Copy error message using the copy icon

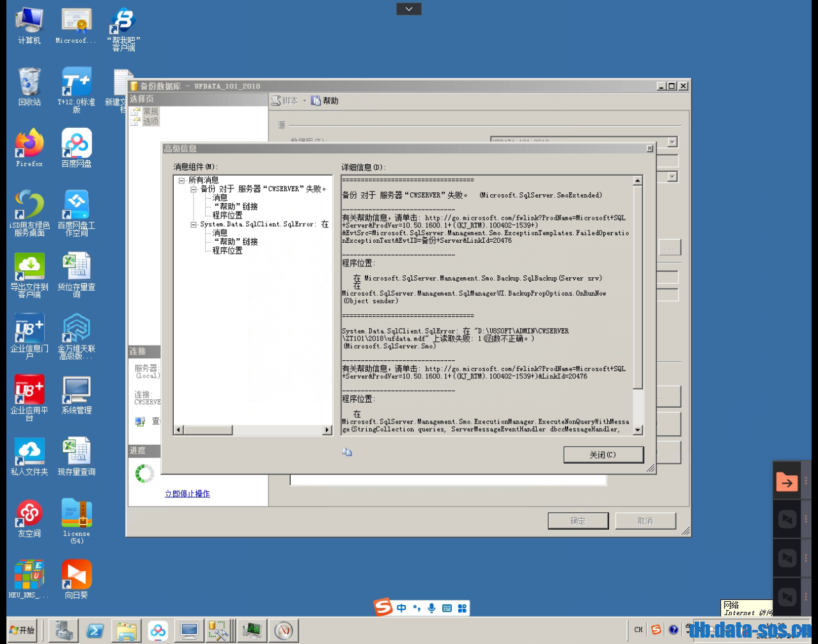click(347, 452)
